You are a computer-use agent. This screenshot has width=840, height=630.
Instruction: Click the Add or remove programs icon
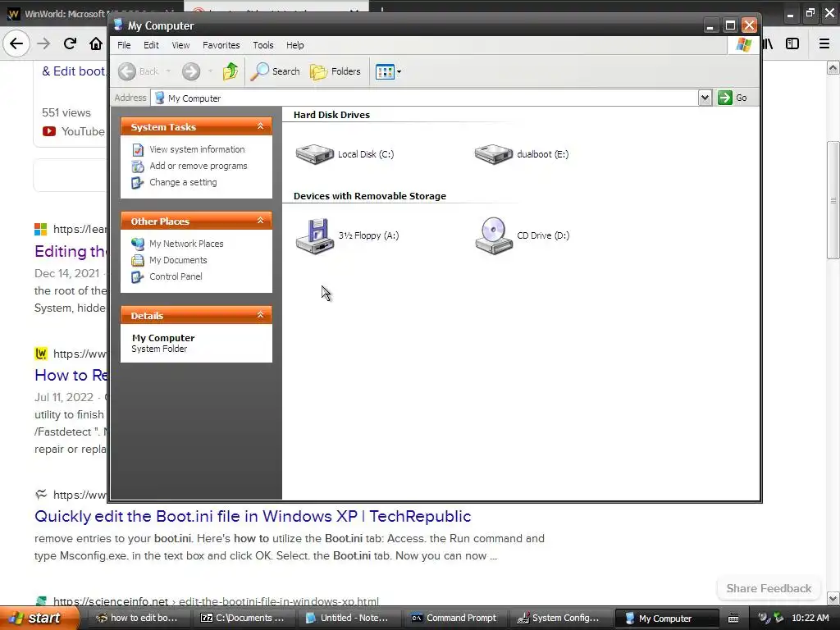[138, 167]
